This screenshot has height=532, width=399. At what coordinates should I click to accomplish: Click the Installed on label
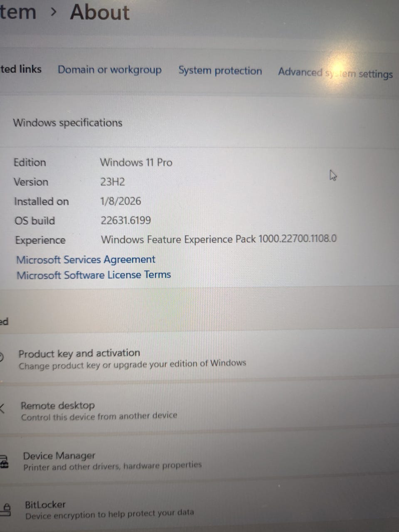pos(41,202)
